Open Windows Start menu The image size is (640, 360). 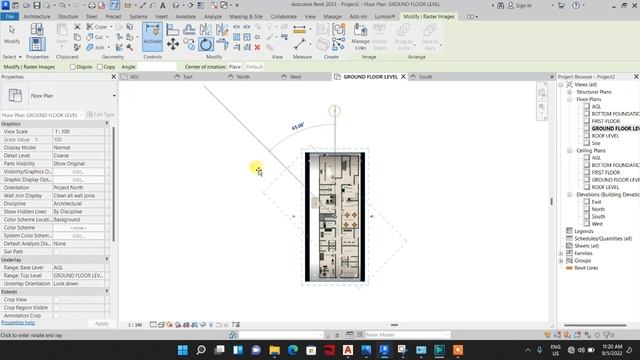click(183, 350)
